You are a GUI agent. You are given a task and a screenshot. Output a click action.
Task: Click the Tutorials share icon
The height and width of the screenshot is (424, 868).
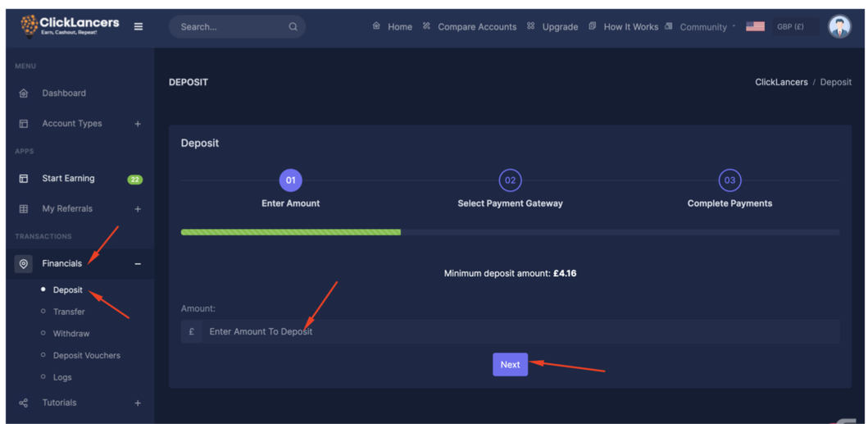point(24,403)
